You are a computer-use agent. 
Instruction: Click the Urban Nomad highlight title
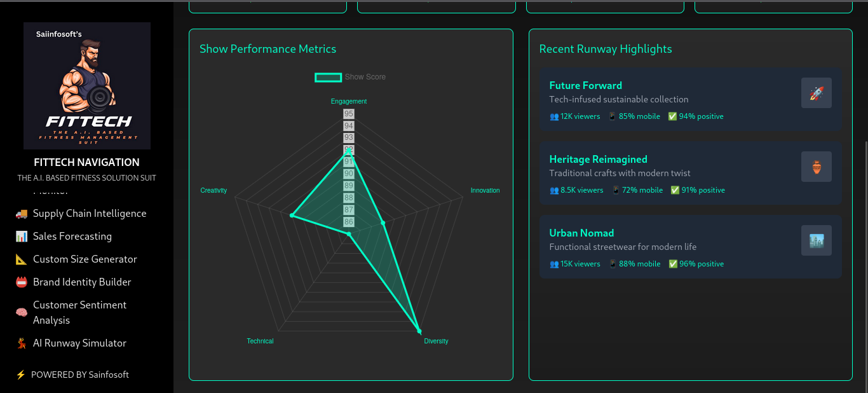581,233
